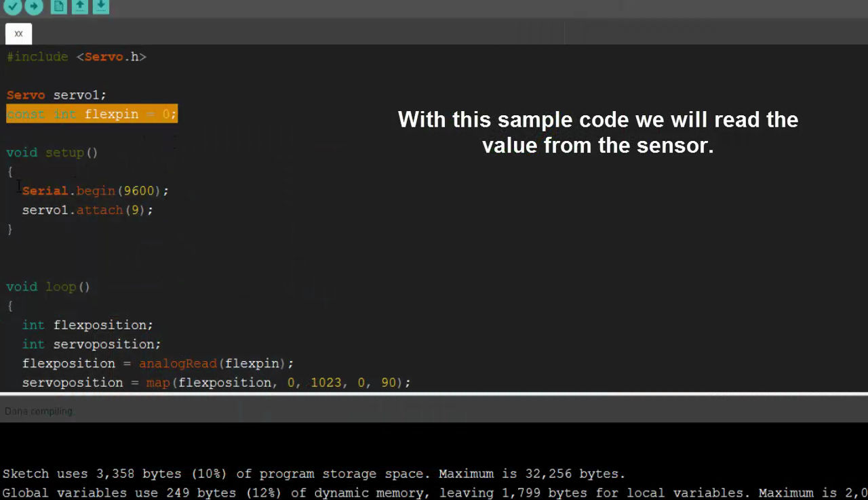The height and width of the screenshot is (500, 868).
Task: Click the Verify checkmark button
Action: pyautogui.click(x=13, y=7)
